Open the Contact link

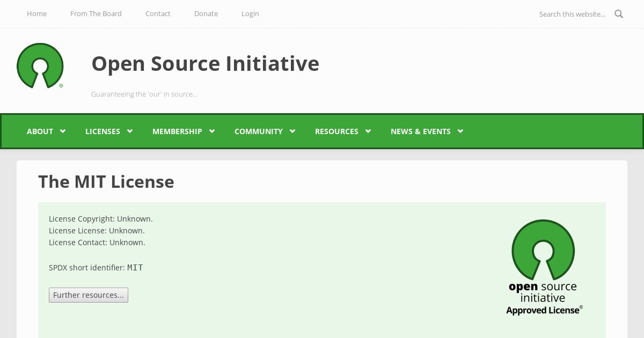(158, 13)
